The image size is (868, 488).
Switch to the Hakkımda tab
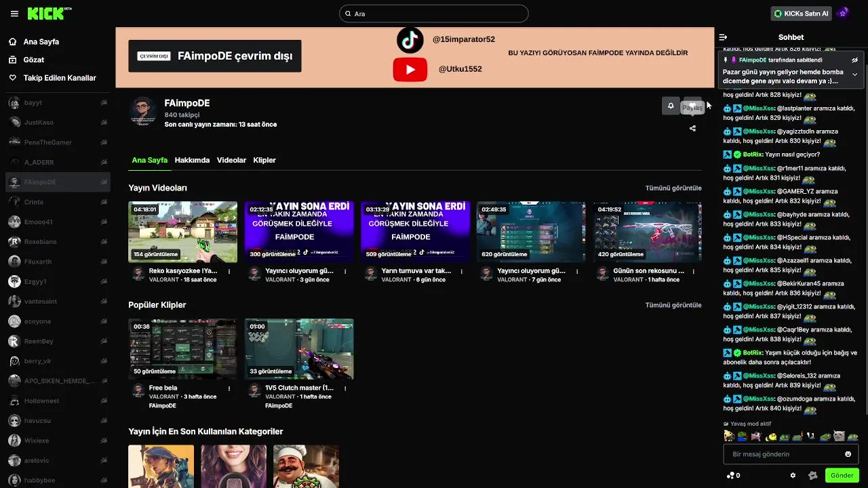(192, 160)
